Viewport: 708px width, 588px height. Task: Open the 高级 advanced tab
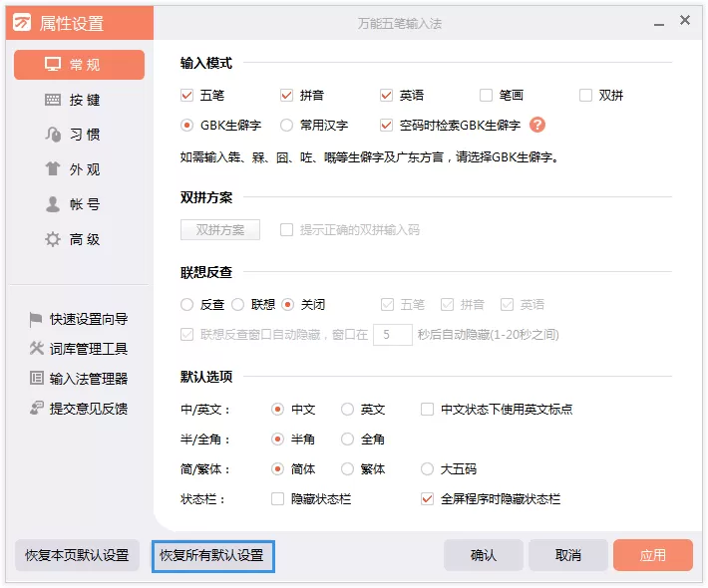79,239
